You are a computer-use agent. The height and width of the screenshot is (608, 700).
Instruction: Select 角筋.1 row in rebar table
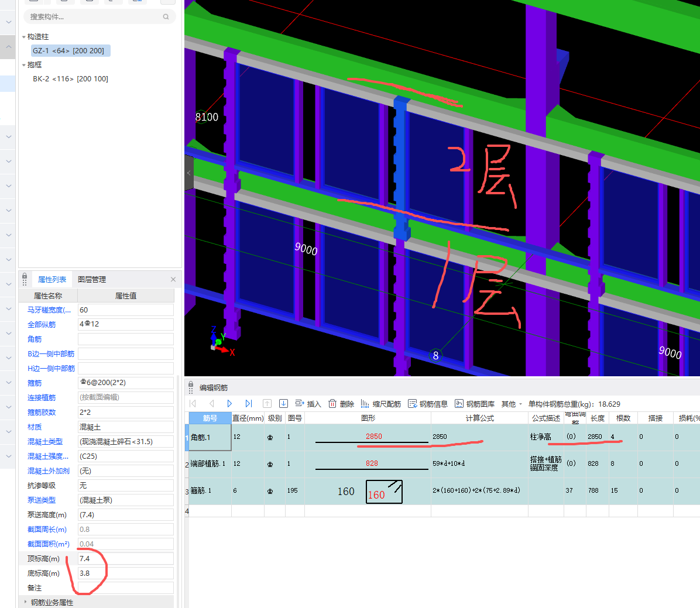point(210,438)
